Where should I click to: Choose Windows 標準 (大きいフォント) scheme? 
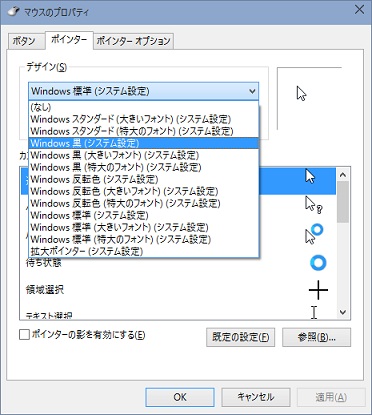point(144,227)
